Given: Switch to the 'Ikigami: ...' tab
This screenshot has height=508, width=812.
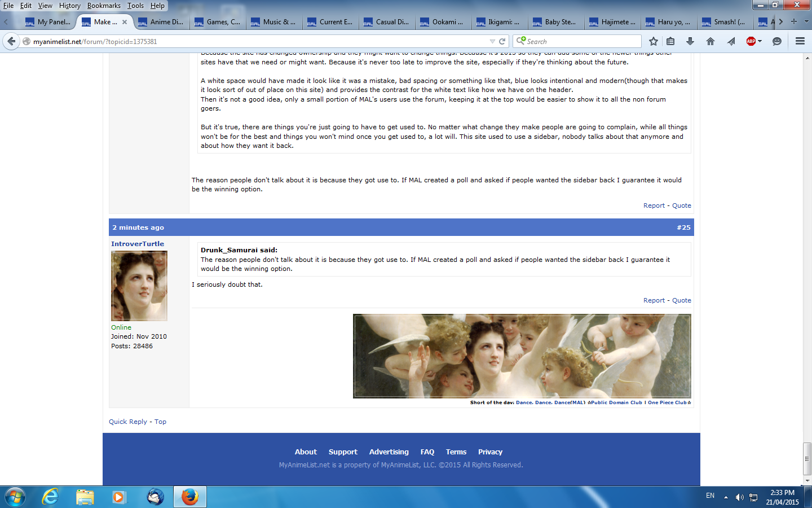Looking at the screenshot, I should click(499, 22).
